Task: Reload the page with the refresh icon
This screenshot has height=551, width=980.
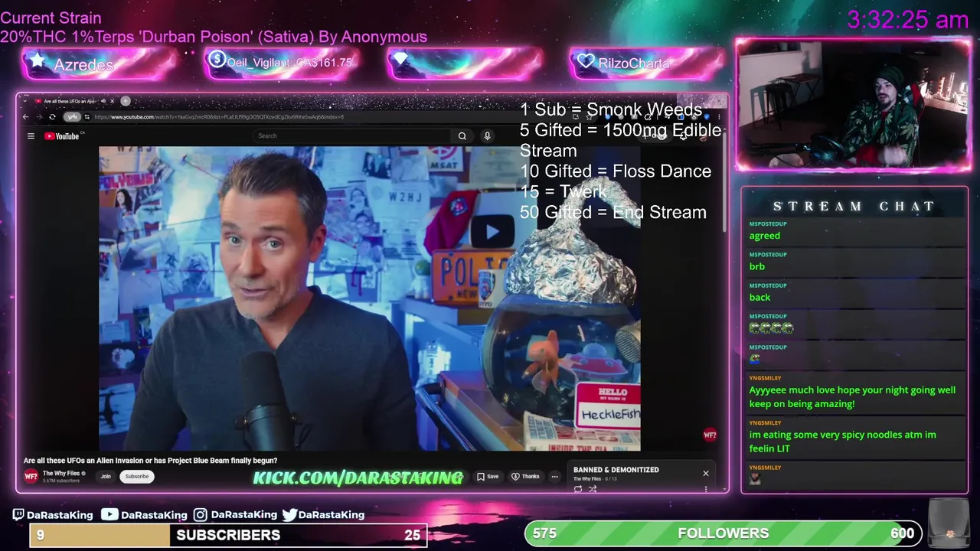Action: click(x=52, y=117)
